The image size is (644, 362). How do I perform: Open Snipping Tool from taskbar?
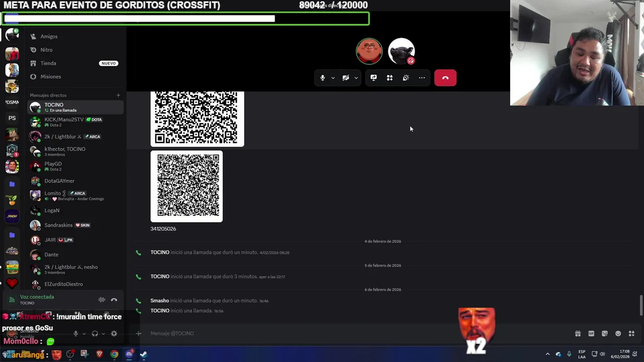coord(84,354)
